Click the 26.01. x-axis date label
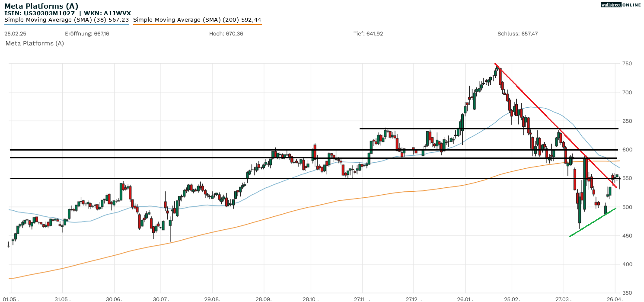644x302 pixels. click(465, 299)
